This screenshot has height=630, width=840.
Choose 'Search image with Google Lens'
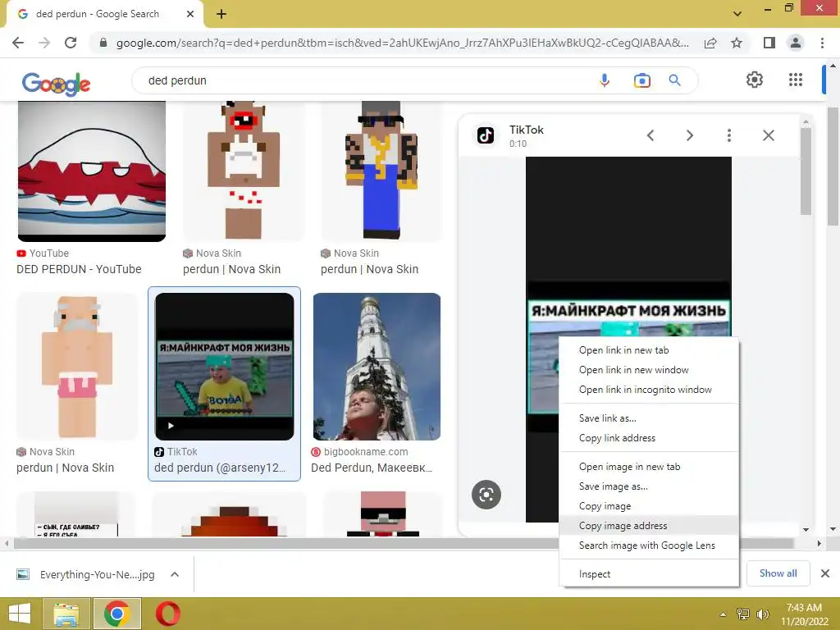pos(649,546)
